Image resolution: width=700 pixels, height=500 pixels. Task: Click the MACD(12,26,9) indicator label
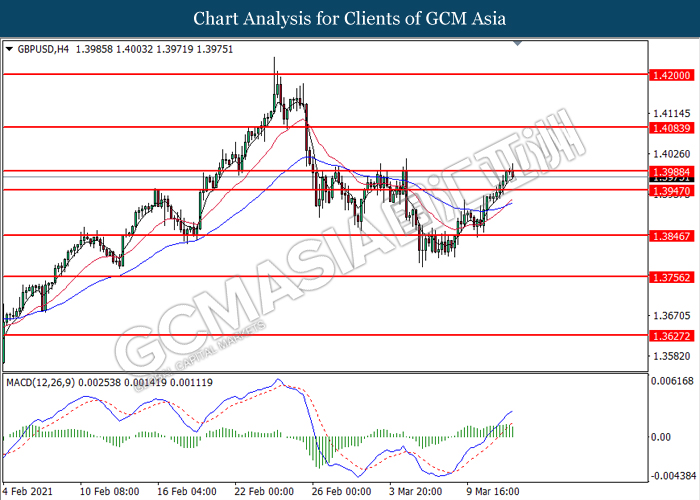pyautogui.click(x=41, y=383)
